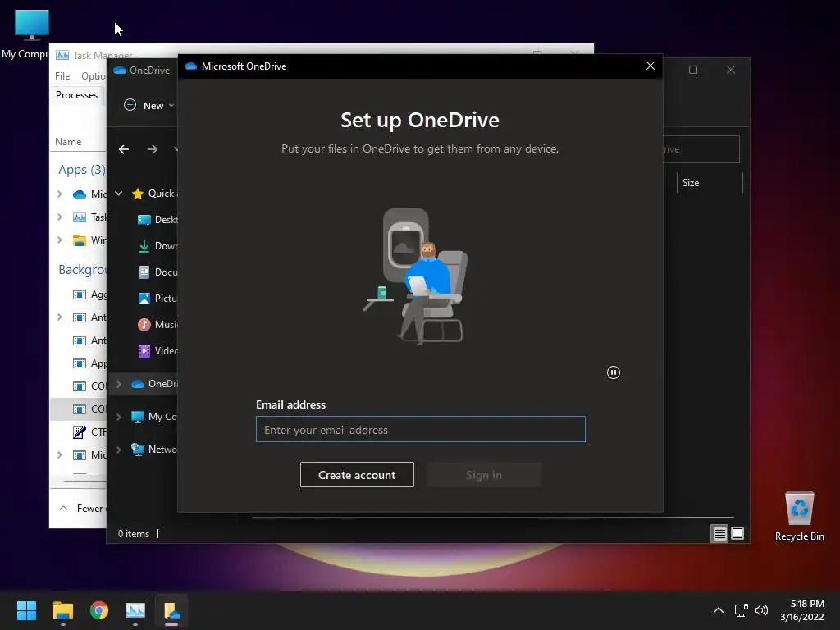This screenshot has width=840, height=630.
Task: Open Task Manager's File menu
Action: pyautogui.click(x=62, y=76)
